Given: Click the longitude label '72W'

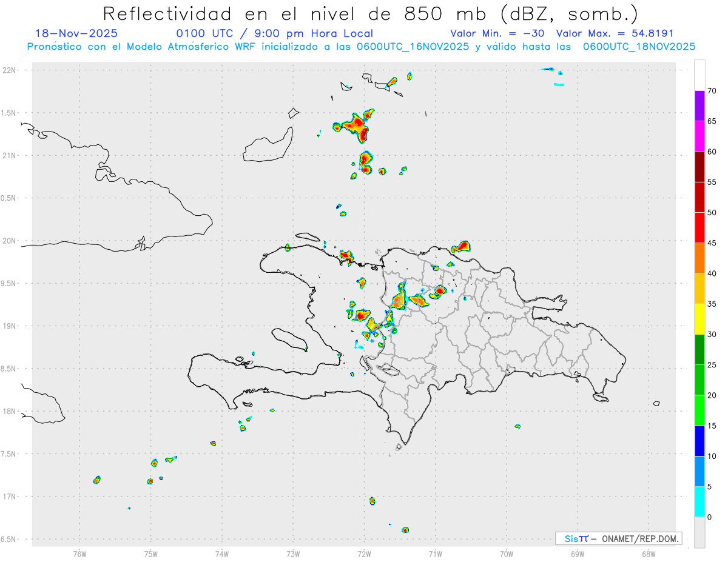Looking at the screenshot, I should [x=364, y=554].
